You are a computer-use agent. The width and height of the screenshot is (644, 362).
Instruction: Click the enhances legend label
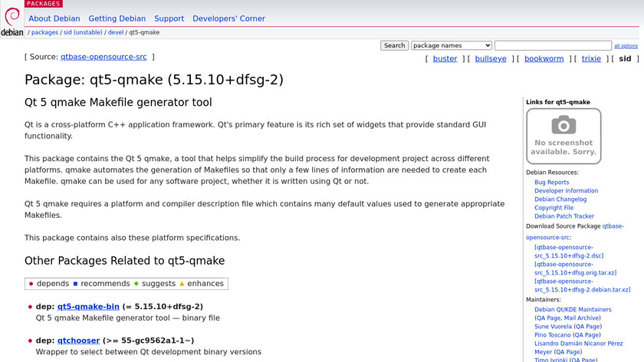point(205,284)
